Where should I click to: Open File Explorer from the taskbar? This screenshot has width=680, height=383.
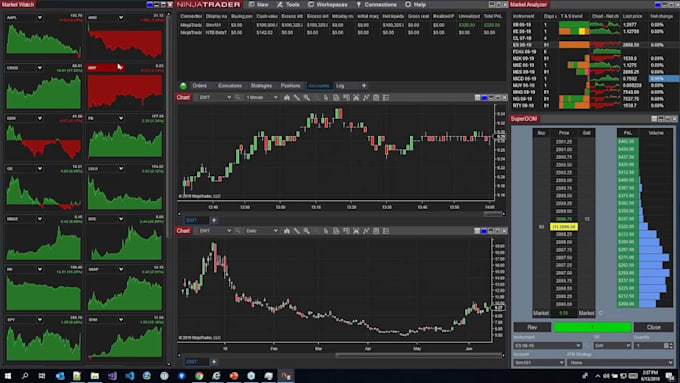95,376
